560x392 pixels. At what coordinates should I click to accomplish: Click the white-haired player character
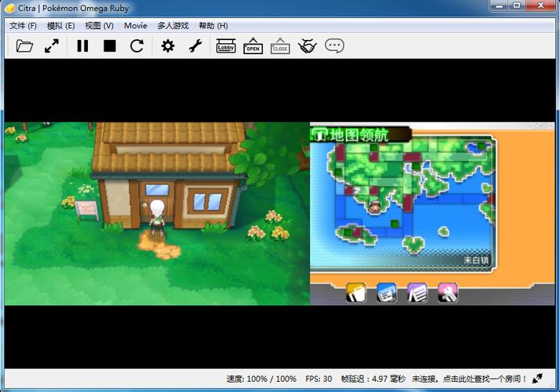click(157, 217)
